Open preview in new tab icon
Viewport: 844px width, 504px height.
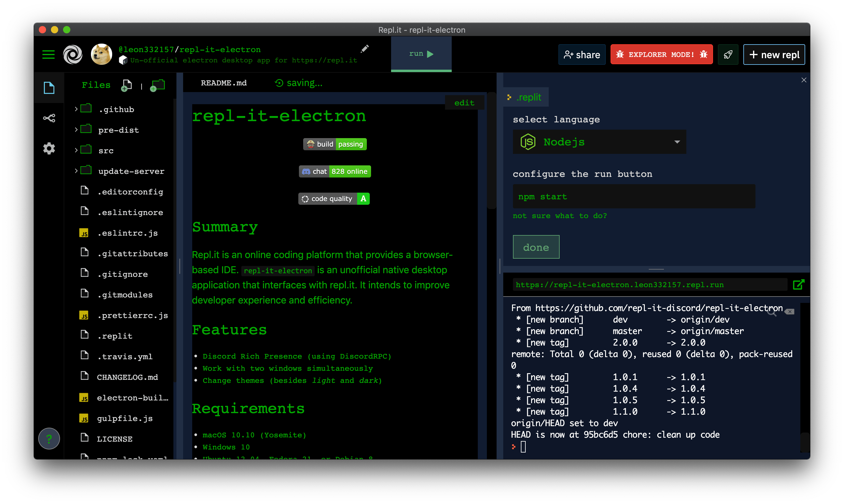[x=798, y=285]
